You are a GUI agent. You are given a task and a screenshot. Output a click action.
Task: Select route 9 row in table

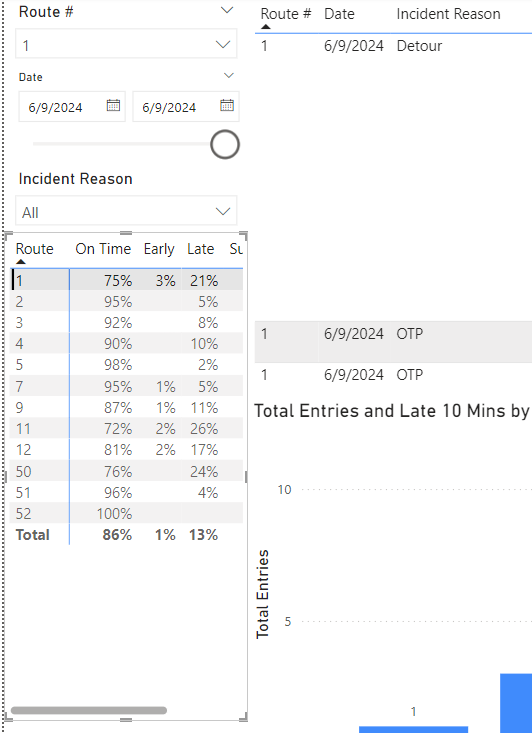point(126,407)
